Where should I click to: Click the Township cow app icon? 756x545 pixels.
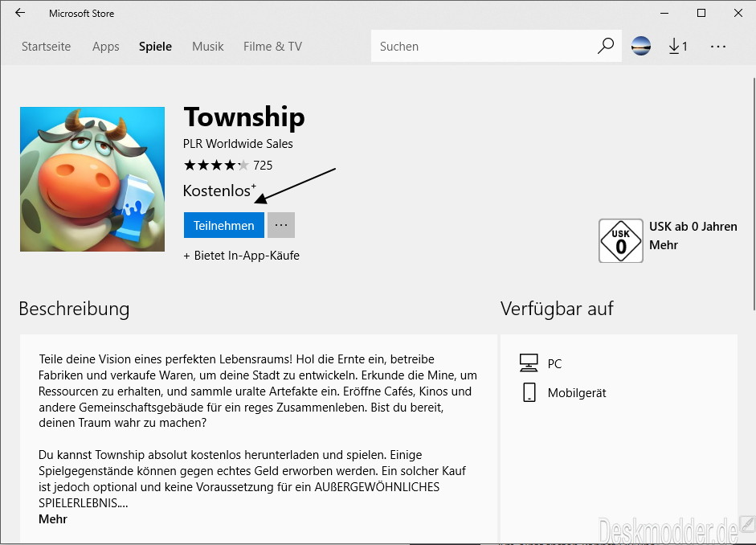pyautogui.click(x=92, y=179)
